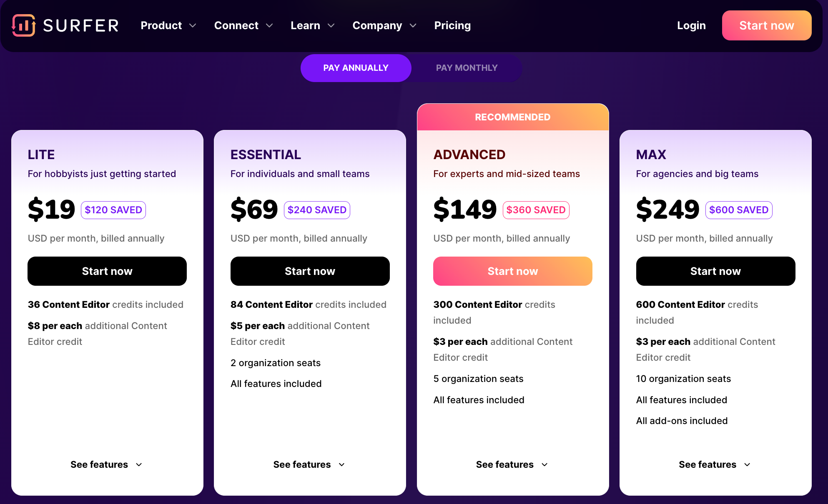Image resolution: width=828 pixels, height=504 pixels.
Task: Click Start now on the Max plan
Action: (715, 271)
